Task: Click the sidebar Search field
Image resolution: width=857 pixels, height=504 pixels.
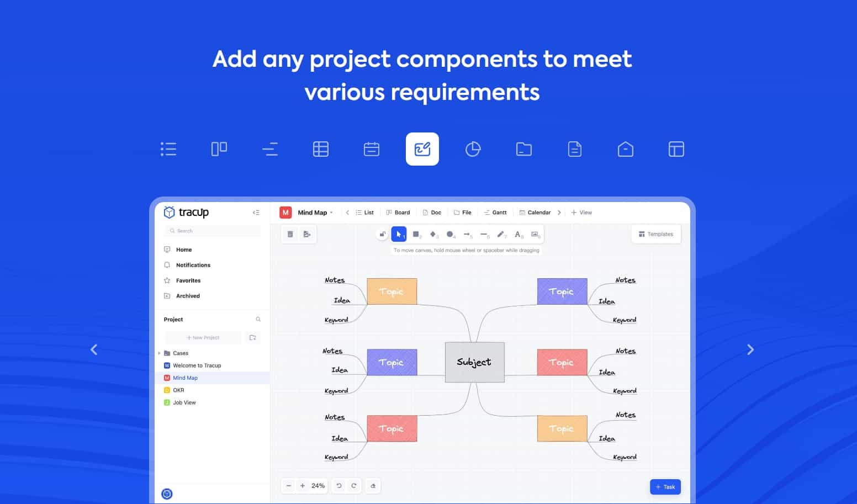Action: point(213,231)
